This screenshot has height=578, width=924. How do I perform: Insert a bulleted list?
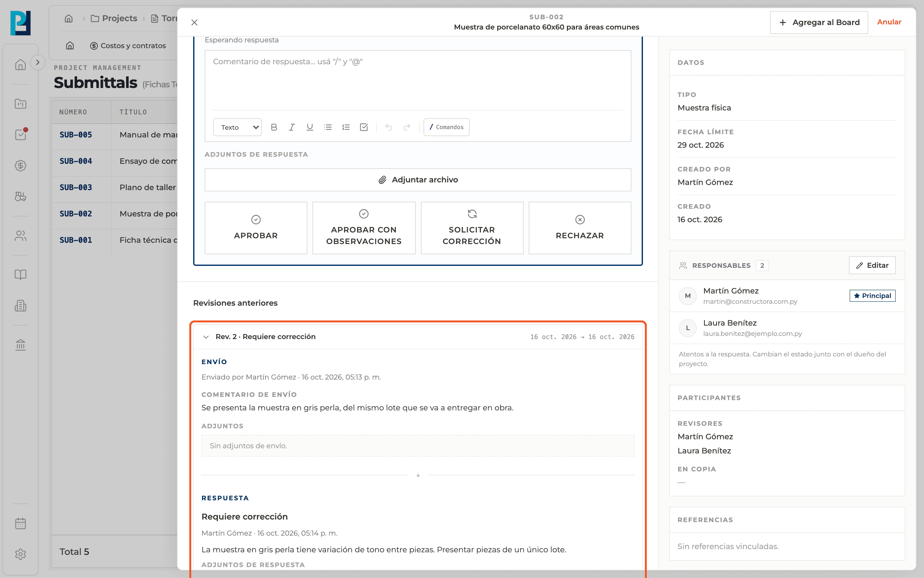pos(328,127)
